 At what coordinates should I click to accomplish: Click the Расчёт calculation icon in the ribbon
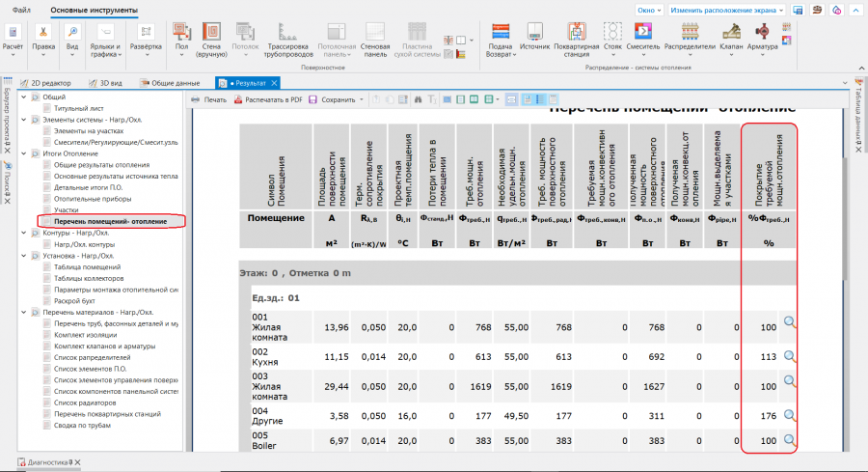click(14, 31)
